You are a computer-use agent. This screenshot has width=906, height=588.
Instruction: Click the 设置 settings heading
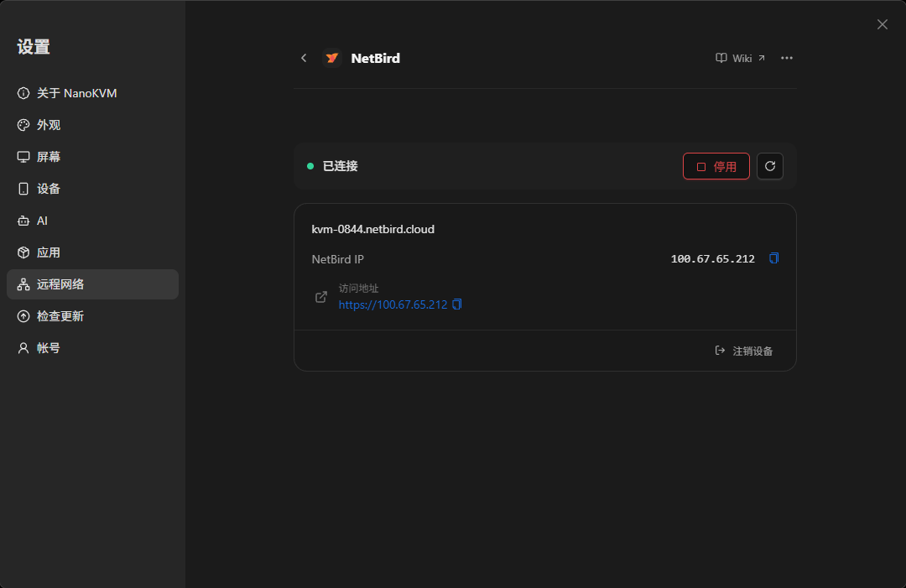[x=34, y=47]
